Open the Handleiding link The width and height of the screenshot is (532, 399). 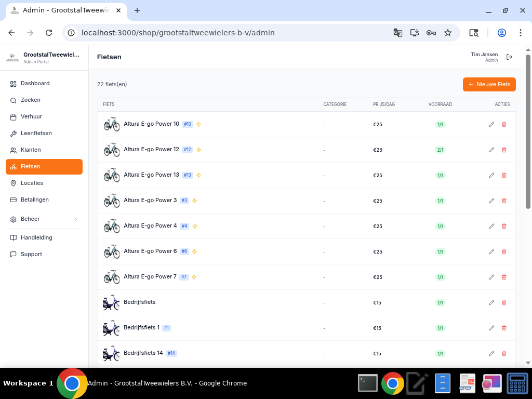click(36, 237)
